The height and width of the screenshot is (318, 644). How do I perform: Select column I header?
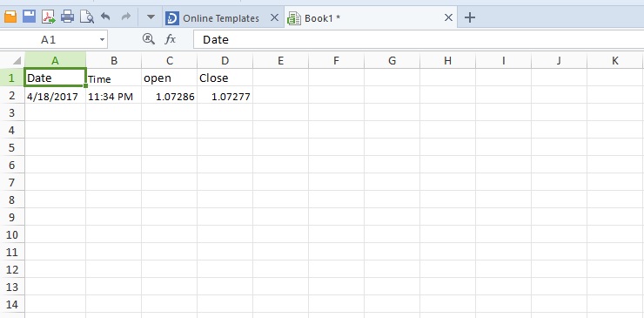point(504,60)
